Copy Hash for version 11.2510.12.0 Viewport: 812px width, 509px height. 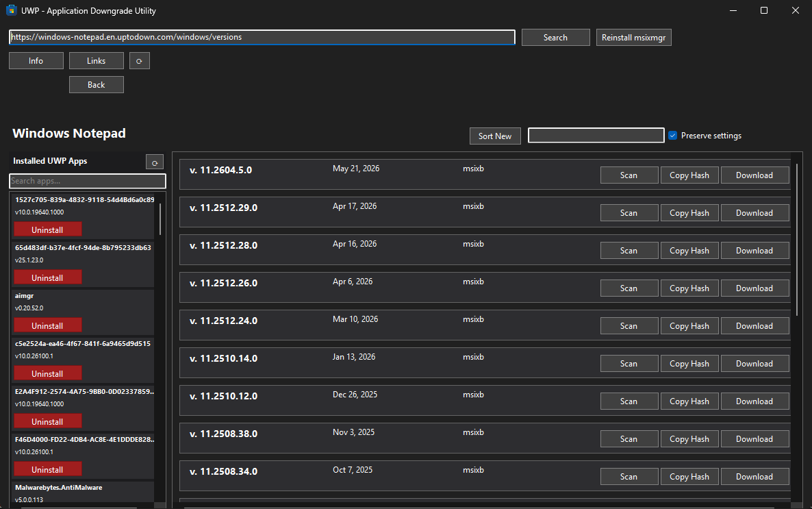tap(689, 401)
